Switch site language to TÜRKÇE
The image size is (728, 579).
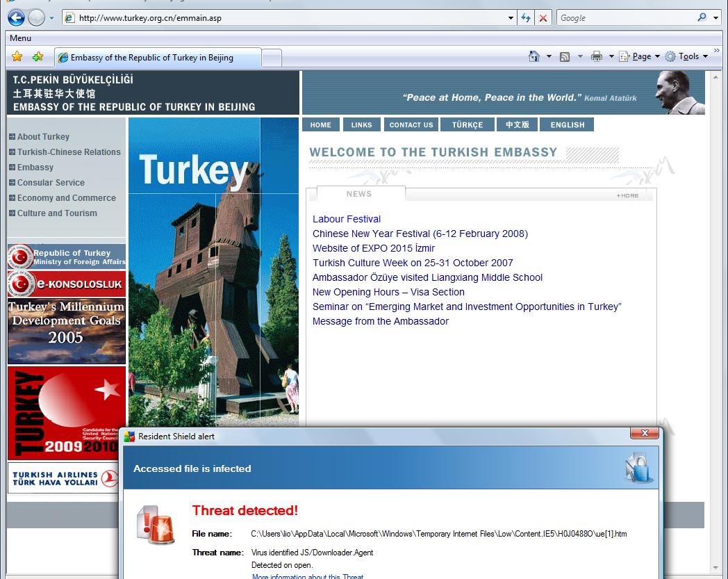468,124
